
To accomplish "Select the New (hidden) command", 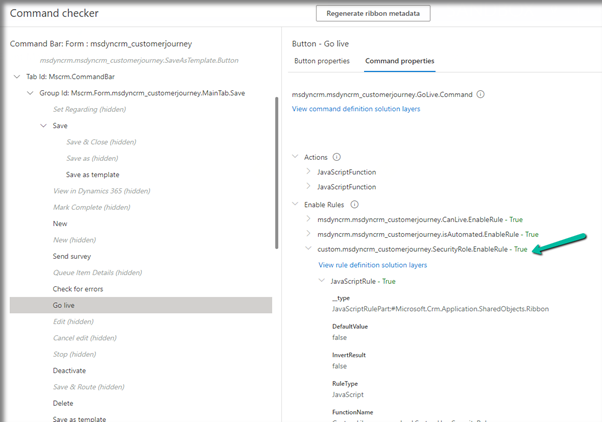I will (x=74, y=240).
